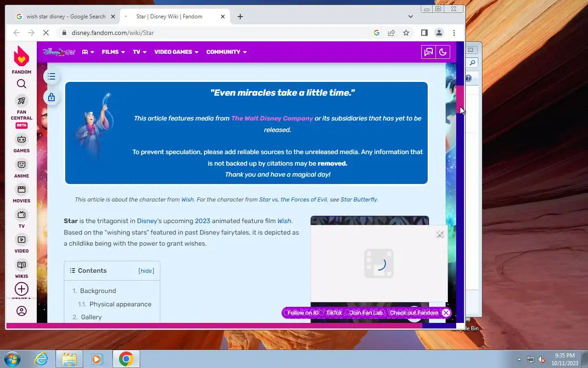Viewport: 588px width, 368px height.
Task: Click Check out Fandom button
Action: click(414, 313)
